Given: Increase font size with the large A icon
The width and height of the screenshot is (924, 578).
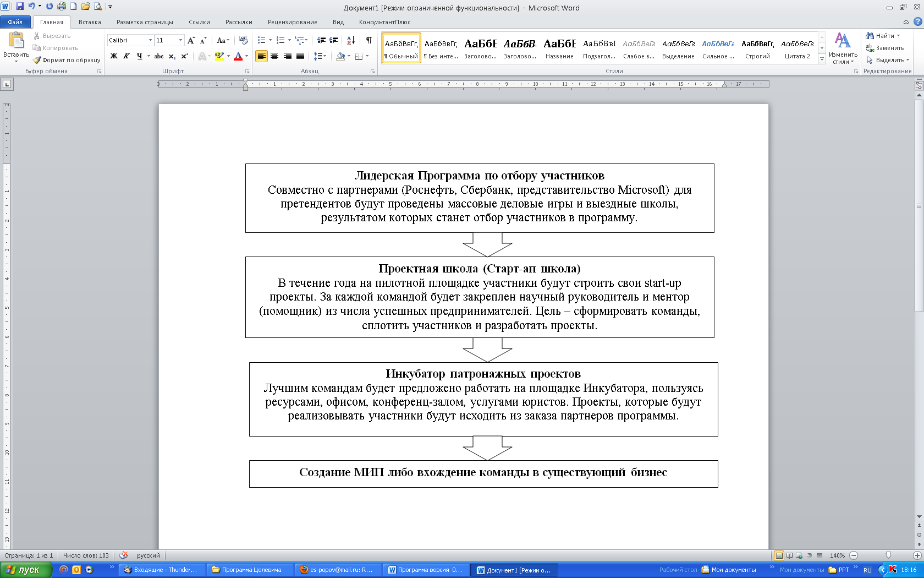Looking at the screenshot, I should pyautogui.click(x=191, y=40).
